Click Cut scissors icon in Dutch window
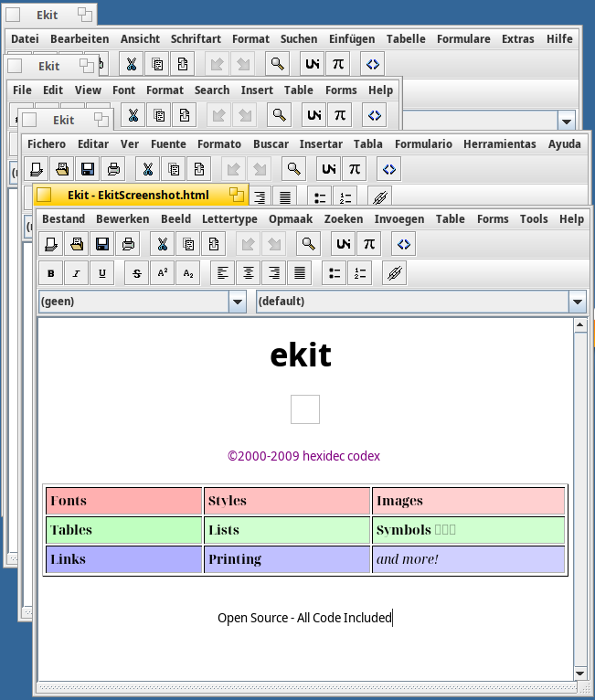 tap(163, 244)
